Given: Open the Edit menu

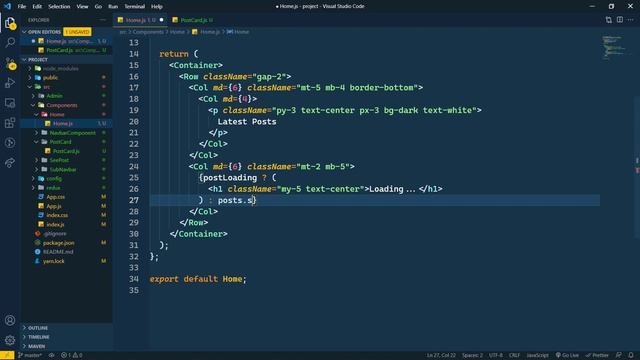Looking at the screenshot, I should coord(37,7).
